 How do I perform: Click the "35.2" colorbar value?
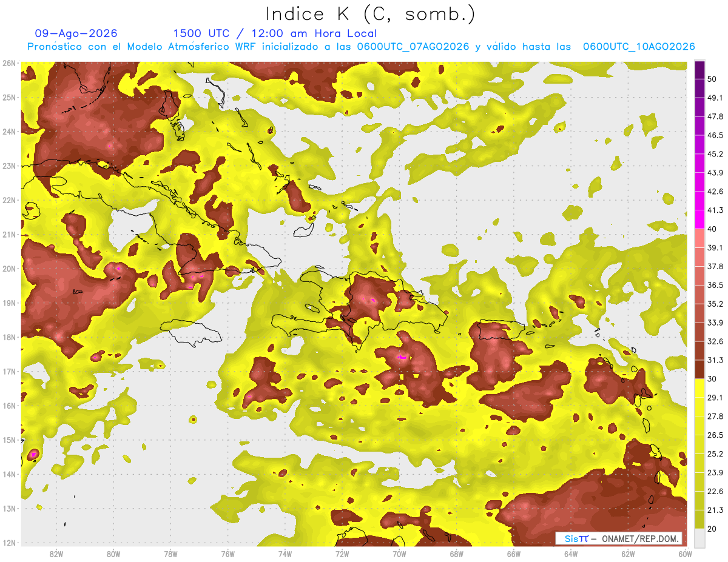pyautogui.click(x=715, y=304)
